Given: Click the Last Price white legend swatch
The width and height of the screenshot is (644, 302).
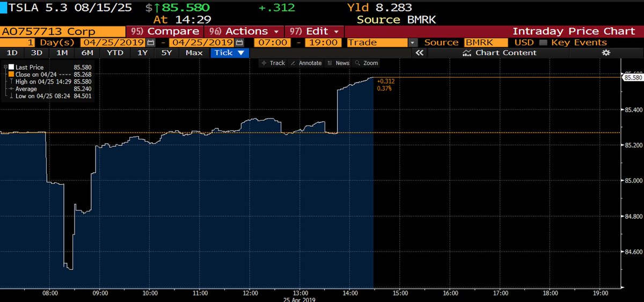Looking at the screenshot, I should [x=11, y=68].
